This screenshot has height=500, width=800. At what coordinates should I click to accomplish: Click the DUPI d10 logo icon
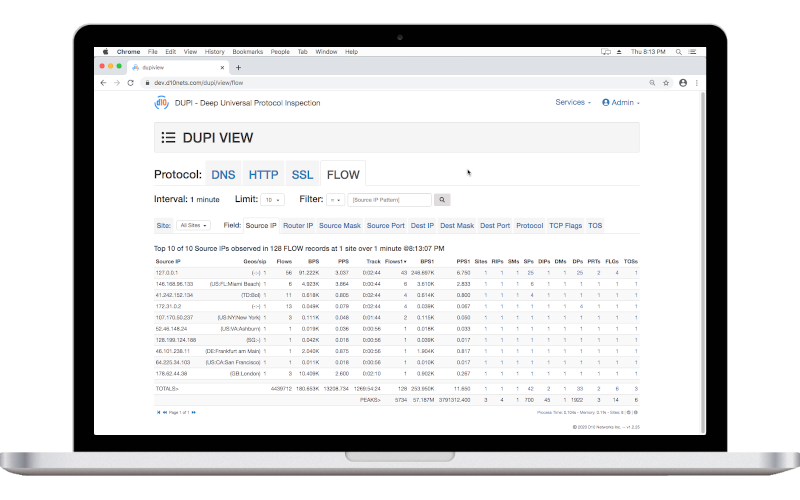point(161,103)
